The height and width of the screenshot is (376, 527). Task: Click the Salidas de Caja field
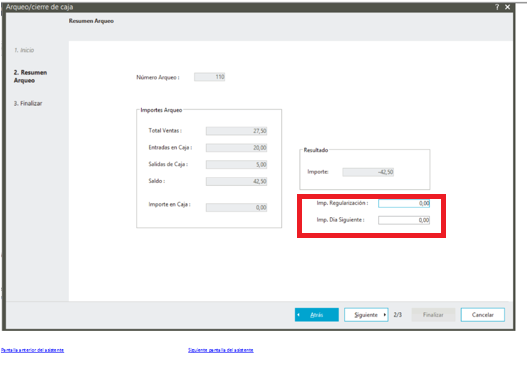236,165
